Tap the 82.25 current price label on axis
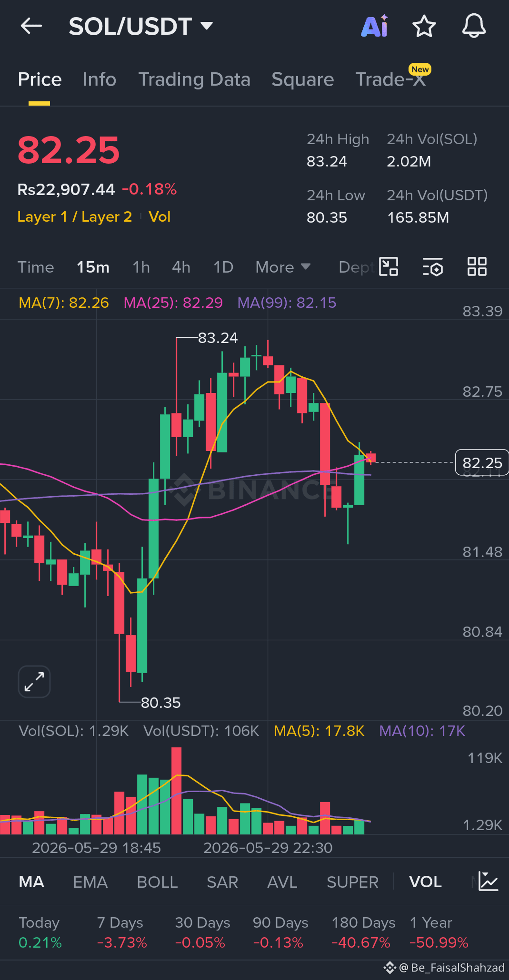Image resolution: width=509 pixels, height=980 pixels. coord(482,462)
